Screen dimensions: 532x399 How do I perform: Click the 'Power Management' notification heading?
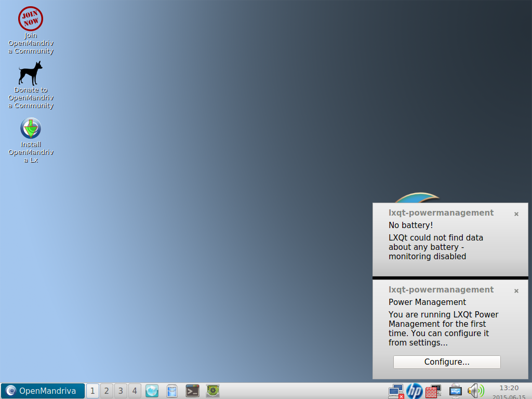pyautogui.click(x=427, y=302)
